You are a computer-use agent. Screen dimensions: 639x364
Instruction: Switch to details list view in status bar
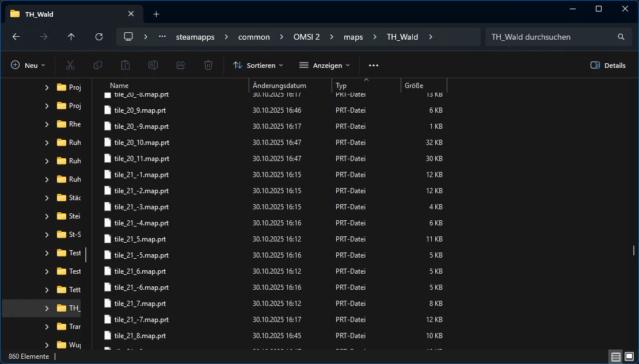tap(616, 357)
